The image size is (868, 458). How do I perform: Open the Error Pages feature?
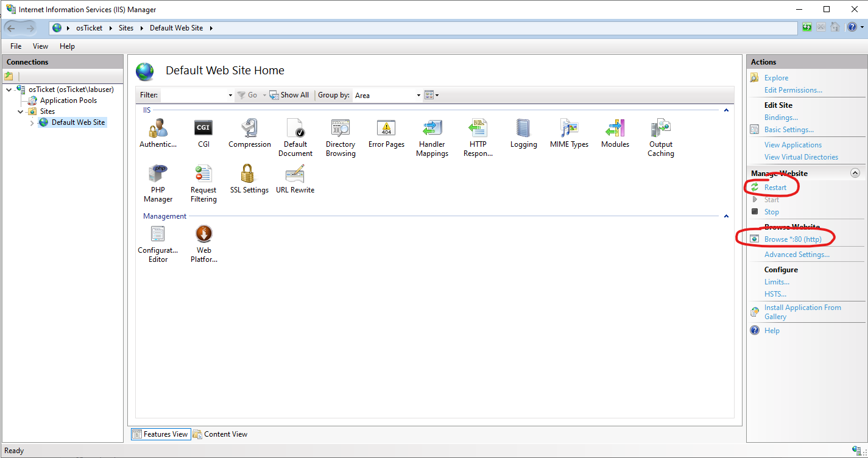(386, 134)
